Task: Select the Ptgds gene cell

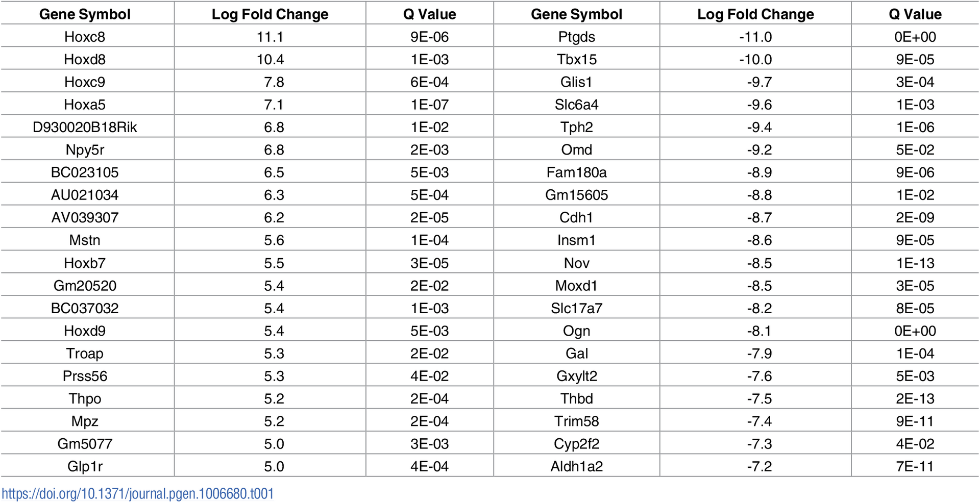Action: coord(577,37)
